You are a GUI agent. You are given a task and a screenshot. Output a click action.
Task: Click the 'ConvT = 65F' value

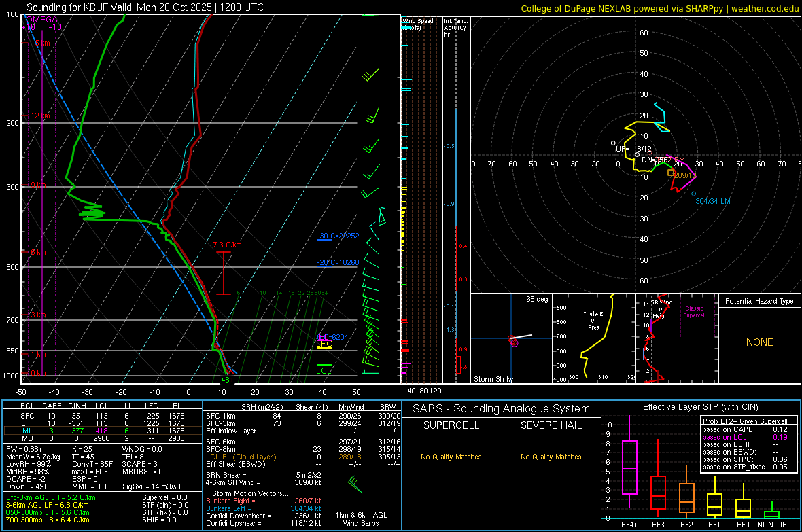(x=92, y=465)
